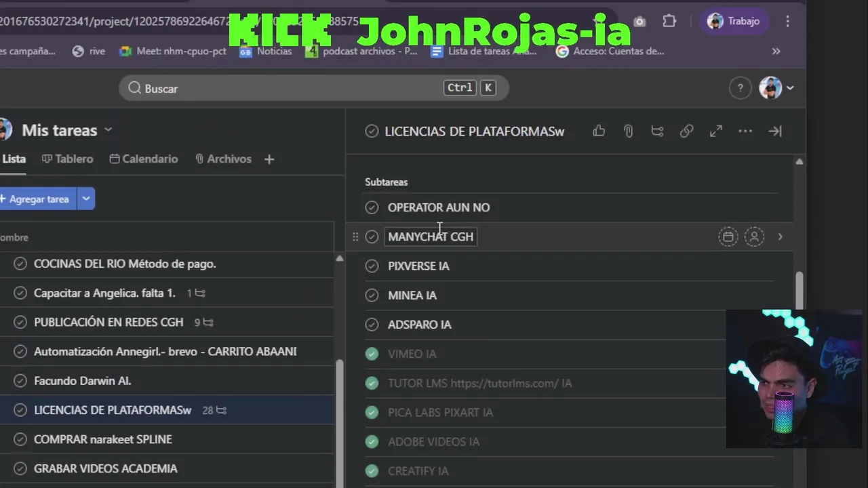
Task: Set due date for MANYCHAT CGH subtask
Action: coord(728,237)
